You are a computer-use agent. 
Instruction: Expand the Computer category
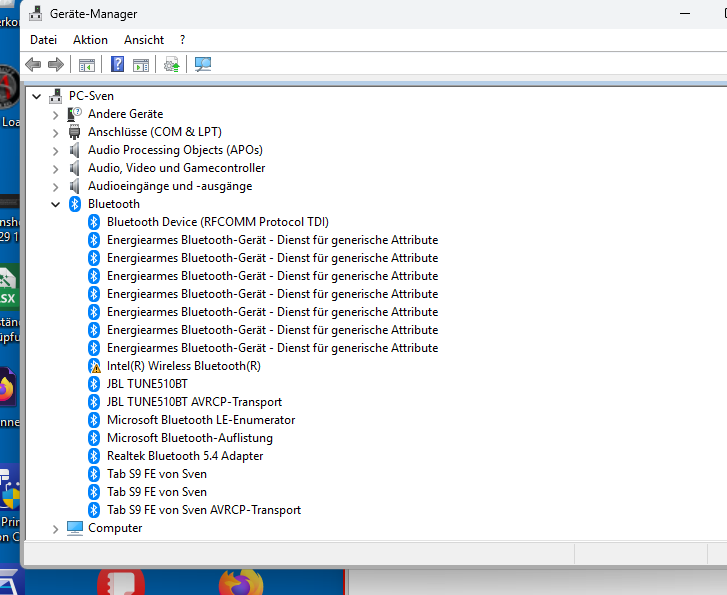click(56, 529)
